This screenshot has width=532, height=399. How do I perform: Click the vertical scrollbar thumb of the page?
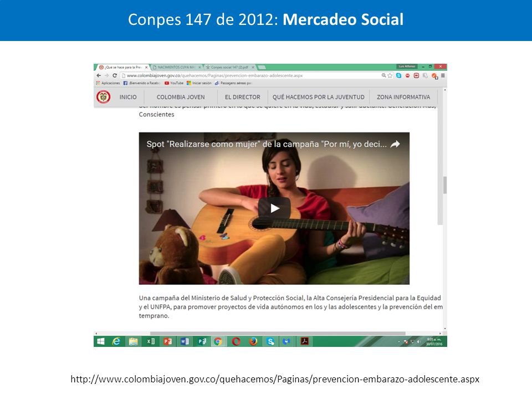point(444,185)
